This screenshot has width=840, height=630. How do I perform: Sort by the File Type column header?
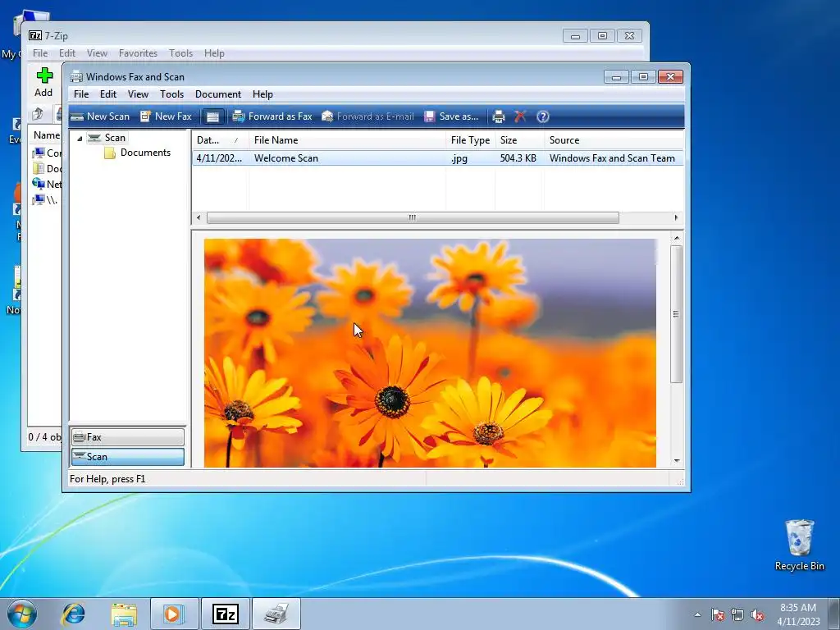(x=470, y=140)
